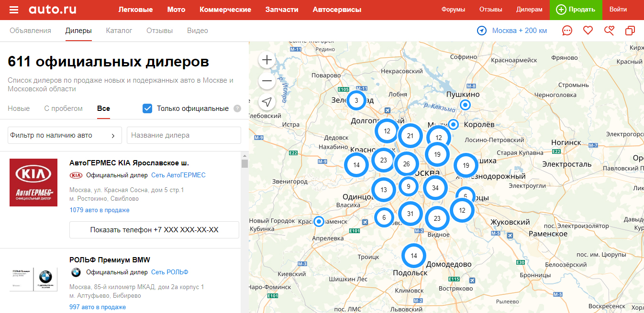Click dealer marker near Краснознаменск

coord(319,221)
